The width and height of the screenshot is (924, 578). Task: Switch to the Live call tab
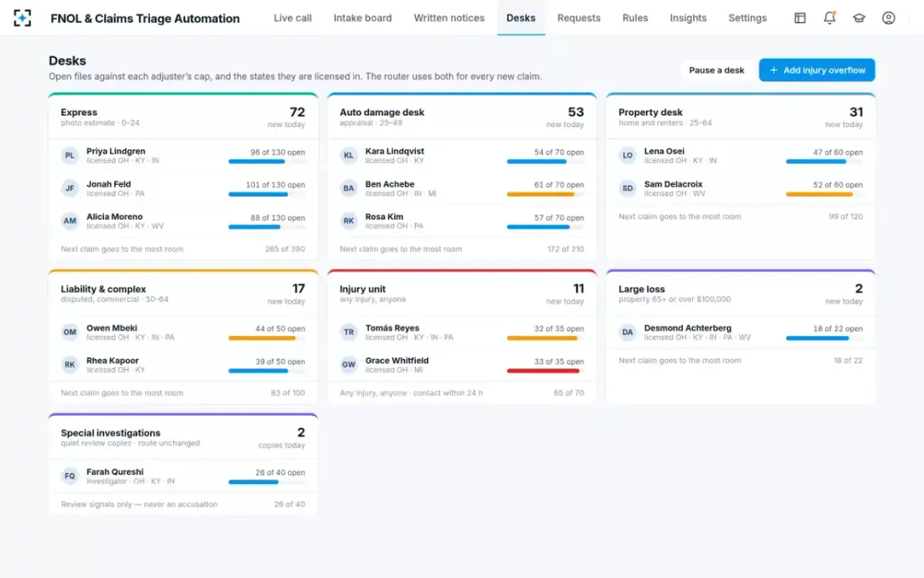click(x=293, y=18)
